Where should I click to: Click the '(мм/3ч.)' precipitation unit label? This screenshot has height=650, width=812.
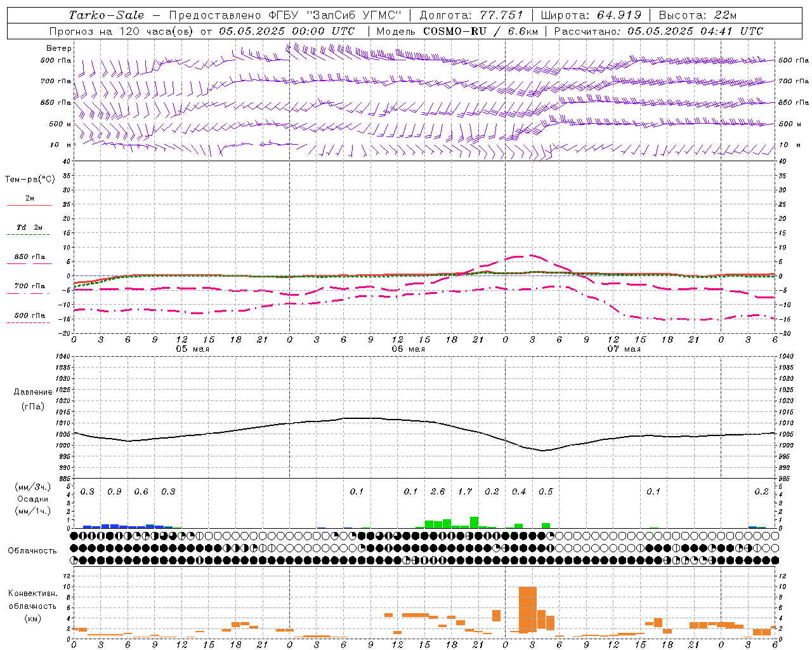click(x=33, y=487)
